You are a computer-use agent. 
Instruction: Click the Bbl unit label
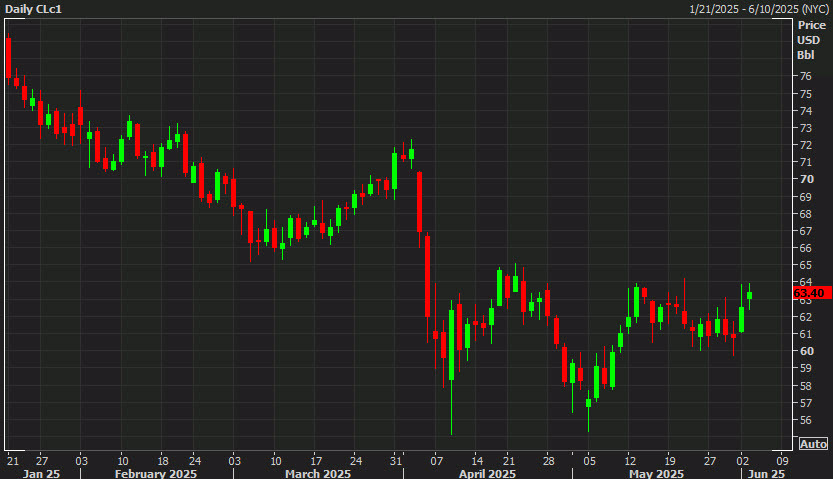coord(805,55)
